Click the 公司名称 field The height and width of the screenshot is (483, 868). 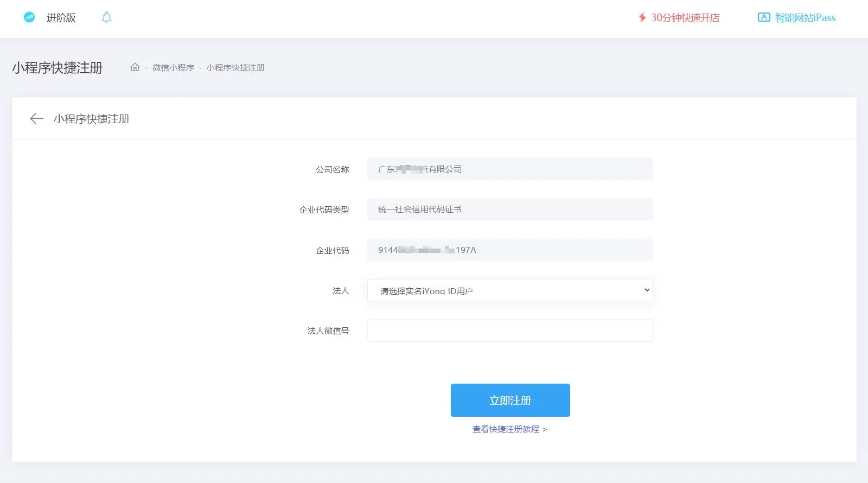pyautogui.click(x=510, y=169)
